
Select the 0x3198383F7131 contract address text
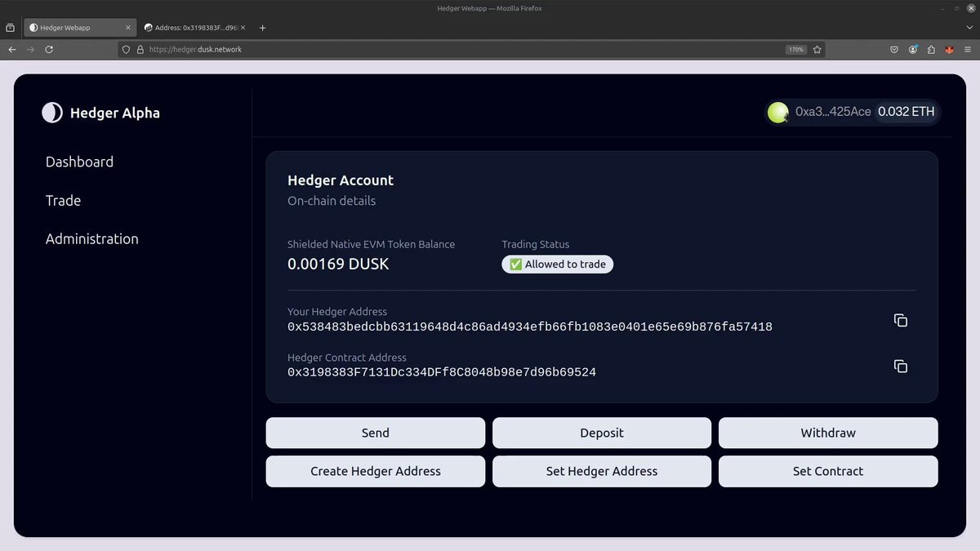tap(442, 372)
